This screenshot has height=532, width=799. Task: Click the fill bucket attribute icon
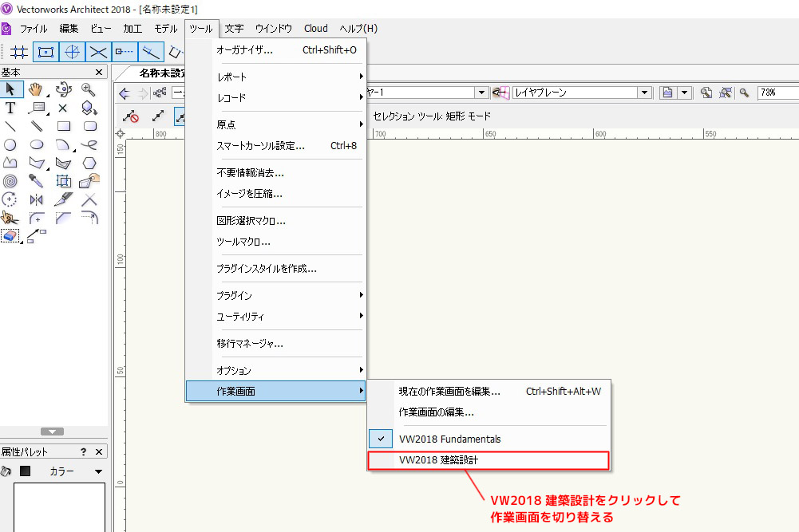[x=6, y=471]
